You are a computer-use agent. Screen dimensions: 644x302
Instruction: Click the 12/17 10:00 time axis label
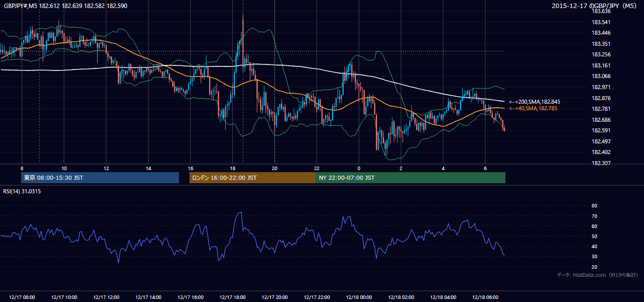coord(64,297)
